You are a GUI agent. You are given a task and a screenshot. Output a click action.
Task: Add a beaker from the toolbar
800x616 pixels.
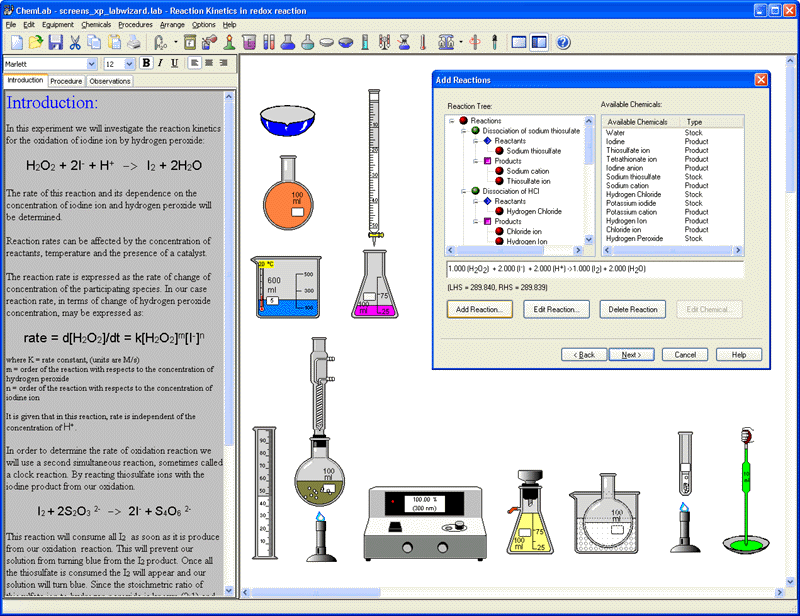[x=250, y=42]
